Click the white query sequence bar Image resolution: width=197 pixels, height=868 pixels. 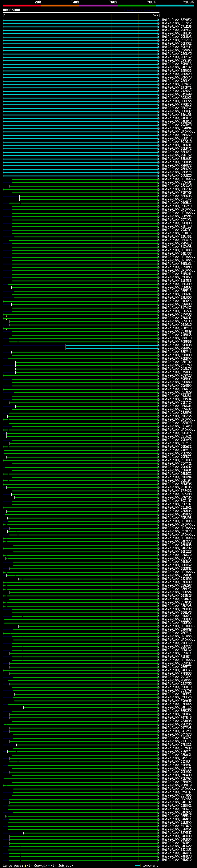click(x=81, y=13)
